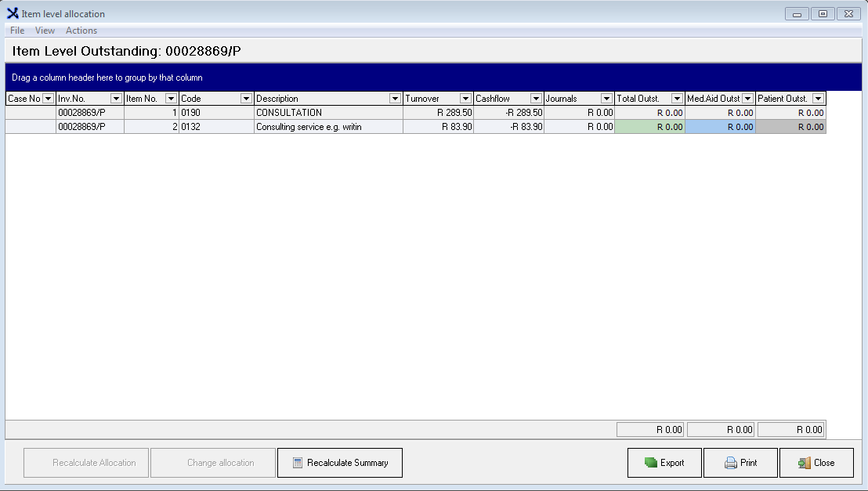Click the printer icon on Print button

coord(731,463)
